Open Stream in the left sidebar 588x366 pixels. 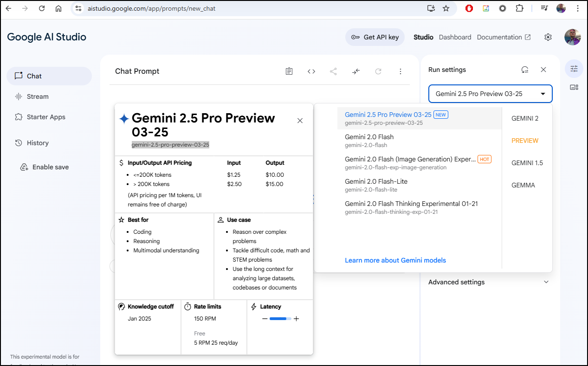pyautogui.click(x=49, y=96)
